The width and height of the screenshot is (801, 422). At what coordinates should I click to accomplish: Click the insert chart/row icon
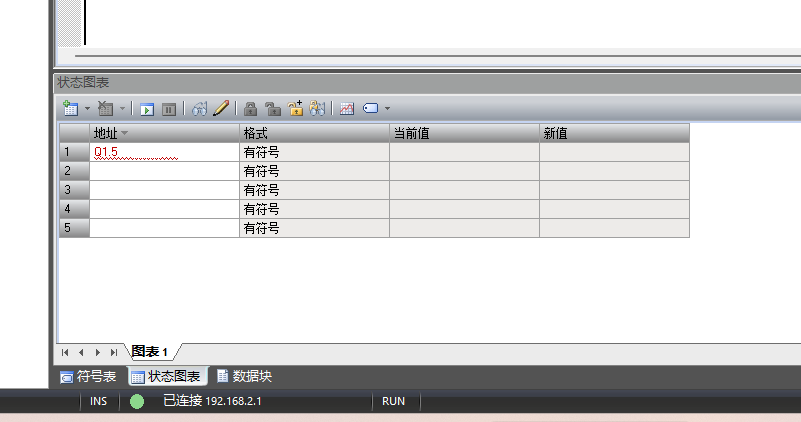(x=70, y=108)
